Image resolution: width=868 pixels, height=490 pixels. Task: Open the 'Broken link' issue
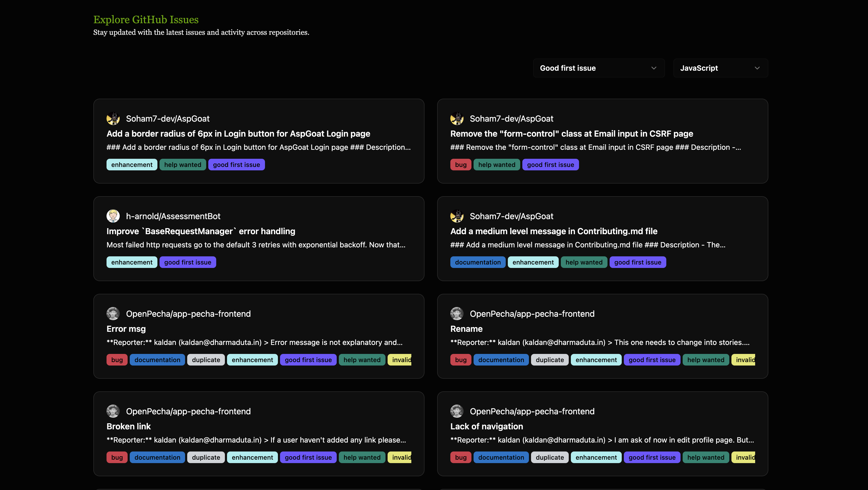click(x=128, y=426)
